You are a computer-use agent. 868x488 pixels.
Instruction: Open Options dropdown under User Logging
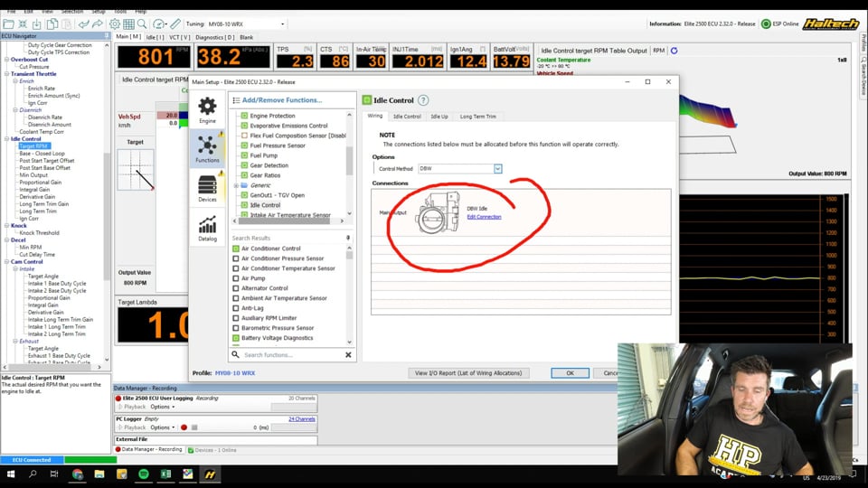coord(163,407)
